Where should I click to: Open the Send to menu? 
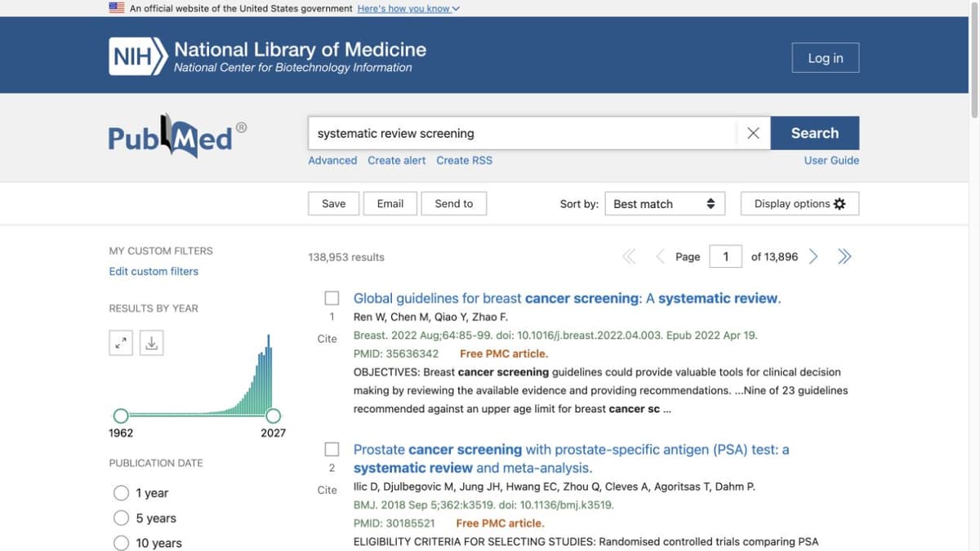(x=454, y=203)
